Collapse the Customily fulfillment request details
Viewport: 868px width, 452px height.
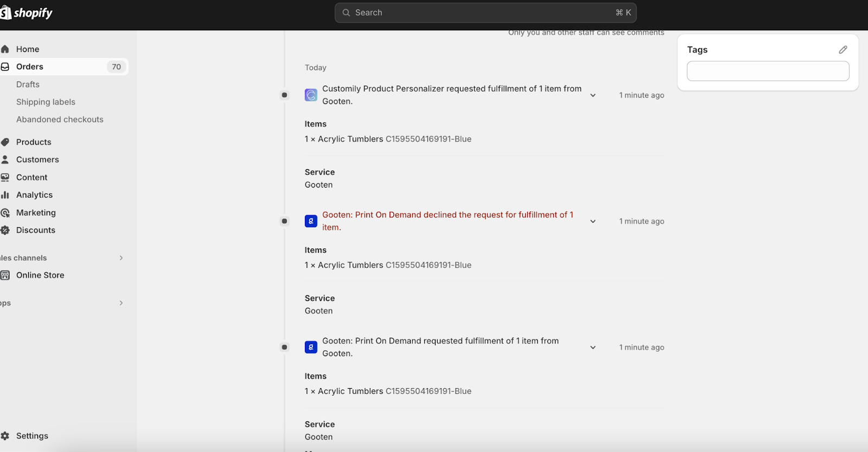click(x=593, y=95)
